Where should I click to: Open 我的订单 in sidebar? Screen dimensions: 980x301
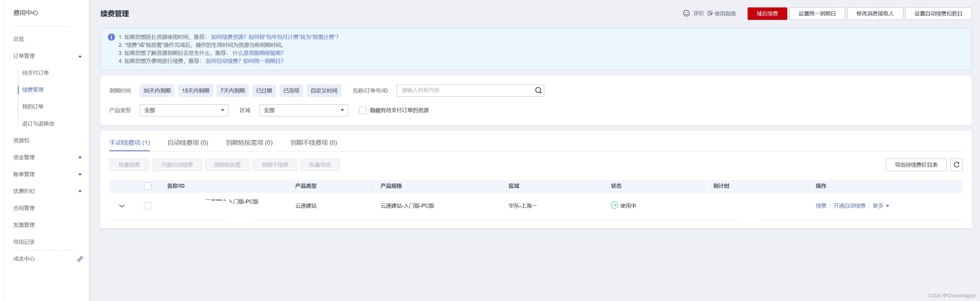(x=33, y=106)
